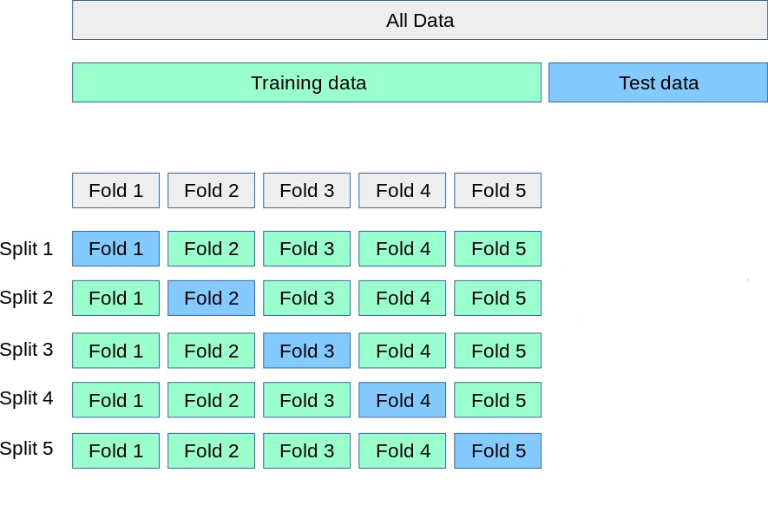The image size is (768, 532).
Task: Pick green Fold 1 in Split 5 row
Action: click(x=115, y=450)
